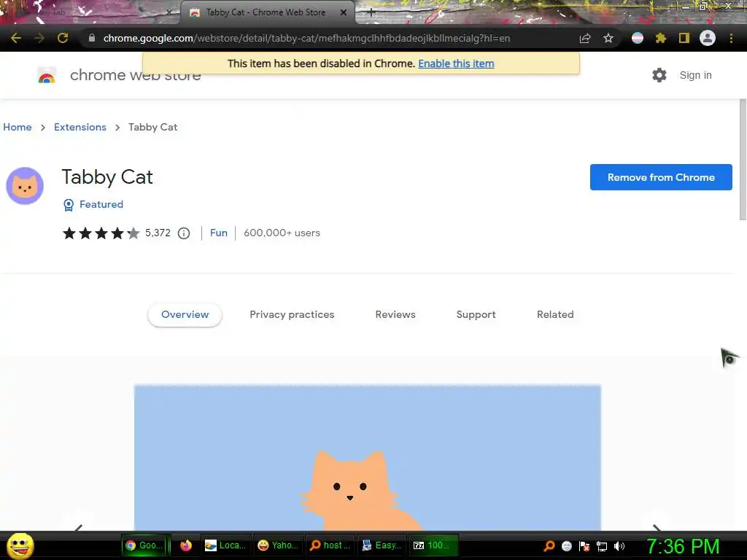The width and height of the screenshot is (747, 560).
Task: Go to Extensions breadcrumb
Action: [80, 127]
